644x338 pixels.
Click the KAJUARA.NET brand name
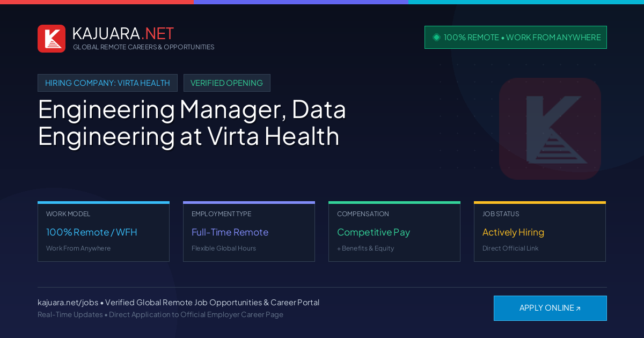click(123, 33)
